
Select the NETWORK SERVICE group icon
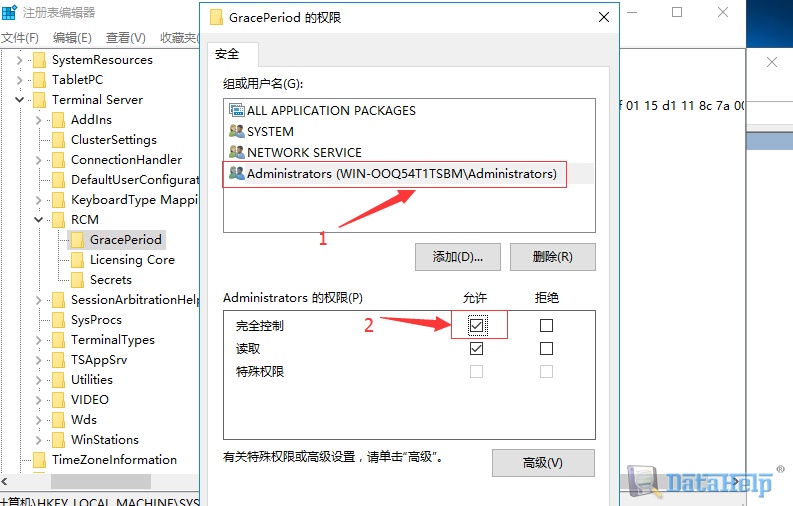click(237, 152)
